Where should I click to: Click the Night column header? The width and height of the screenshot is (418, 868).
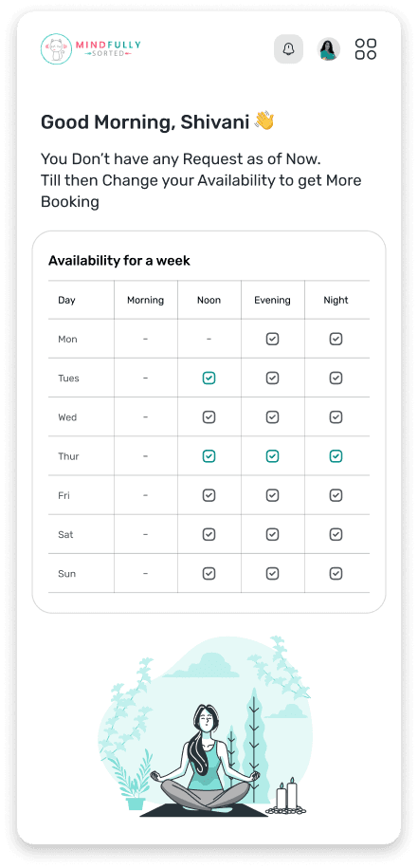coord(336,300)
